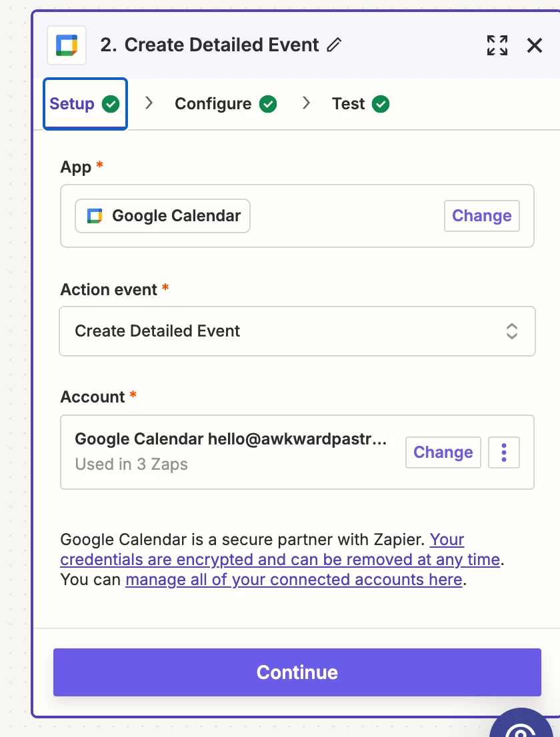Expand the step panel to full screen

coord(497,45)
